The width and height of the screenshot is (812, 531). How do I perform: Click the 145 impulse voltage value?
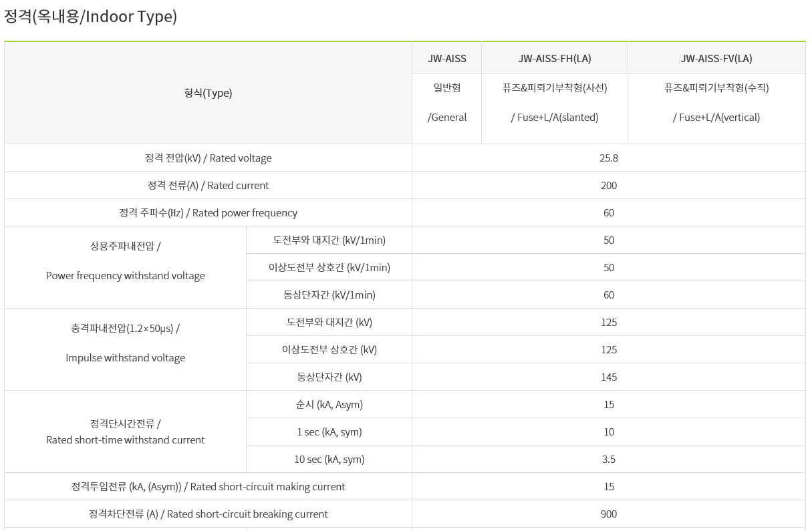point(608,377)
